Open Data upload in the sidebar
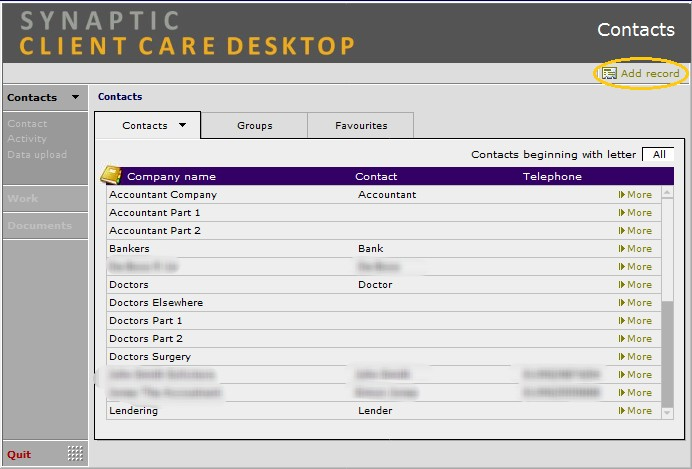Viewport: 692px width, 469px height. pyautogui.click(x=37, y=155)
